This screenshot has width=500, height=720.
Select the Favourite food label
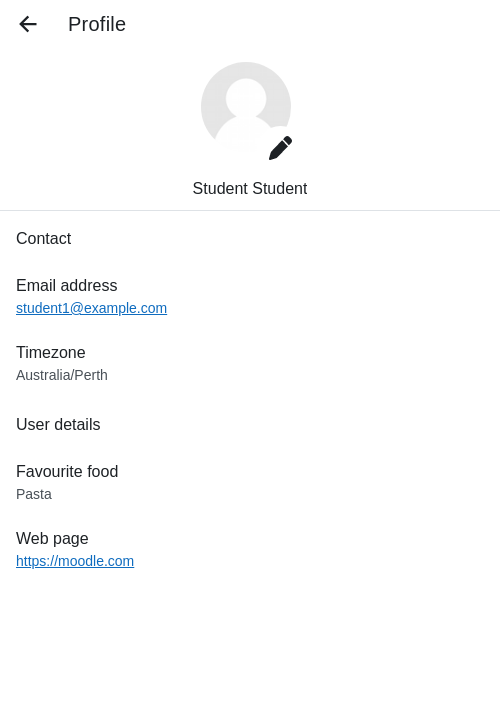[x=67, y=472]
